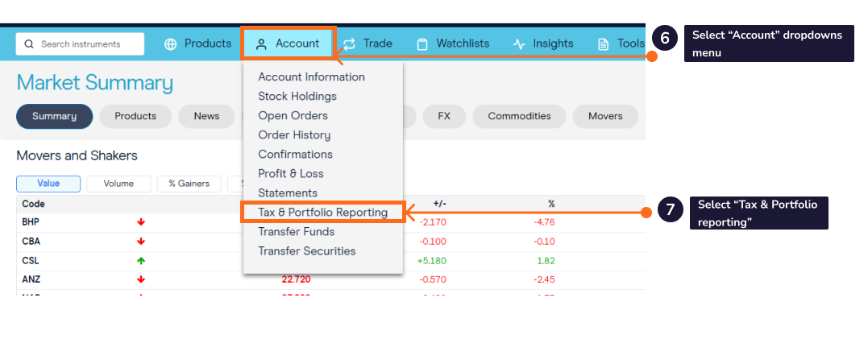Screen dimensions: 868x360
Task: Switch to the FX tab
Action: click(x=444, y=116)
